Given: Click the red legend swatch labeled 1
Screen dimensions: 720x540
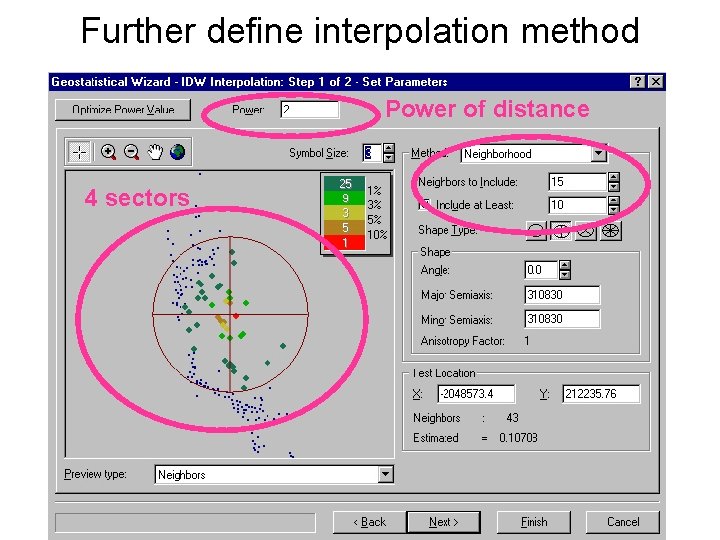Looking at the screenshot, I should coord(344,242).
